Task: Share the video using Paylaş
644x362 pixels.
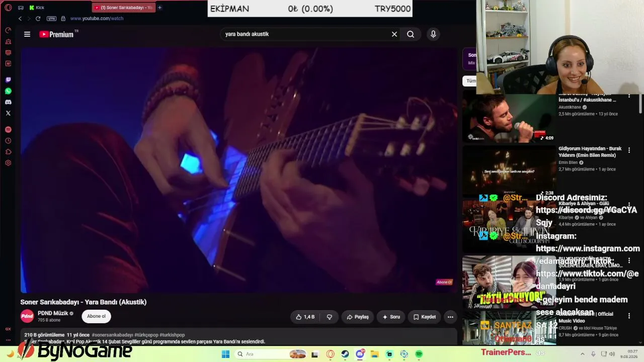Action: click(x=358, y=317)
